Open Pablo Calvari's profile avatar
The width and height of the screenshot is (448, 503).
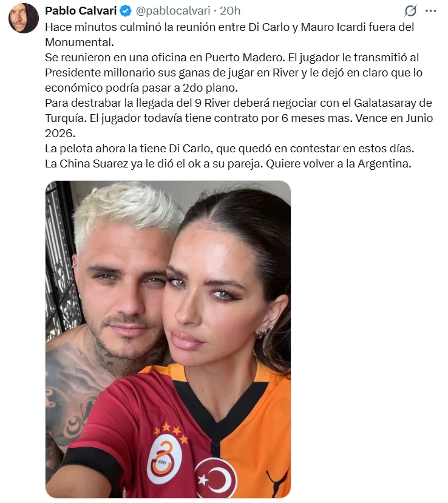point(24,18)
